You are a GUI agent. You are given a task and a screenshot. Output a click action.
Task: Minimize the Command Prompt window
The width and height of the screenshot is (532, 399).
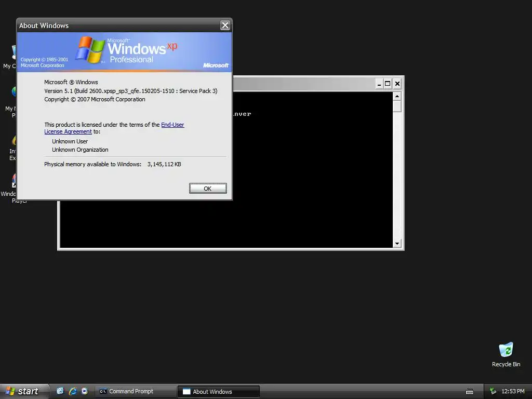[379, 84]
